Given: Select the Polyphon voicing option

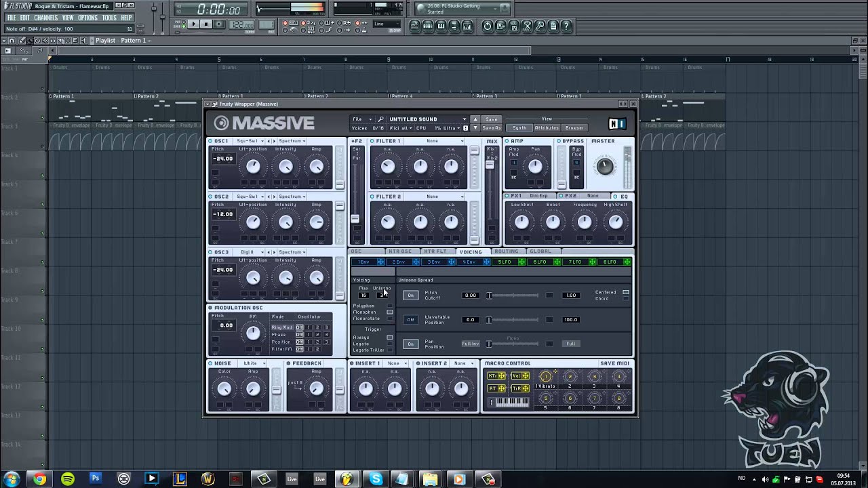Looking at the screenshot, I should coord(390,306).
